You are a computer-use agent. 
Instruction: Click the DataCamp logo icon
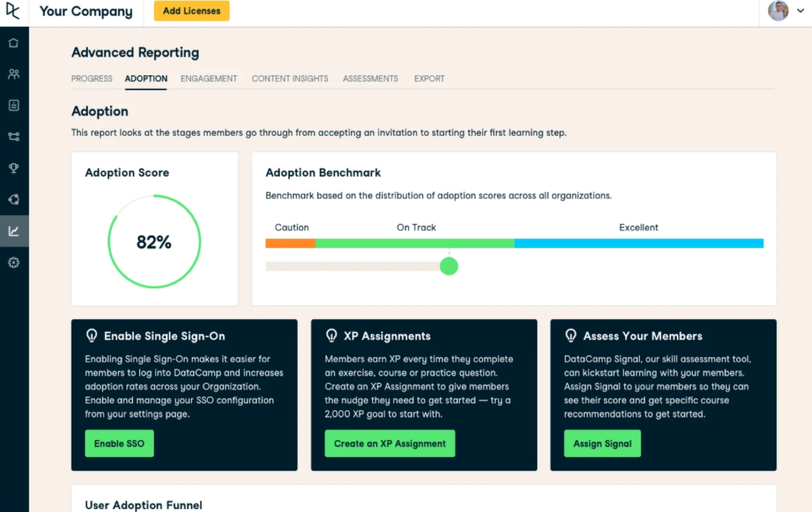13,11
